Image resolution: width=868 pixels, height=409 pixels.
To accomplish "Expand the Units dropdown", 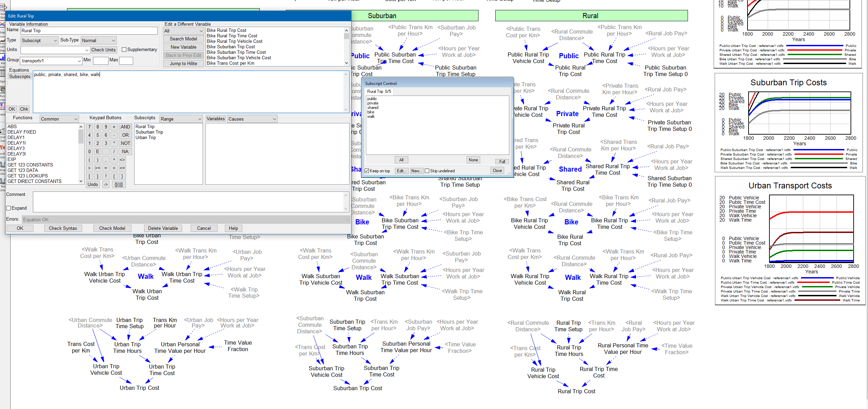I will [x=87, y=50].
